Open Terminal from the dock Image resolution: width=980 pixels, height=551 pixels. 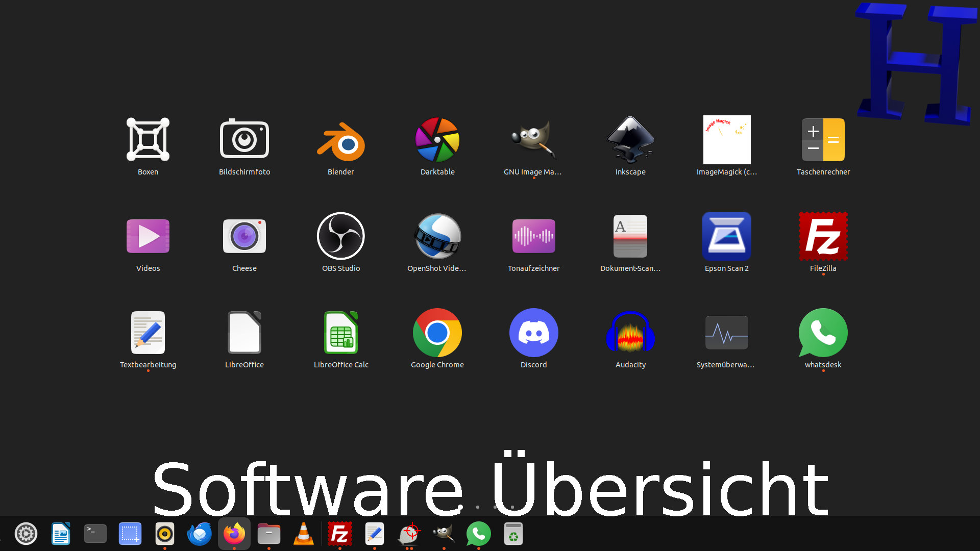95,534
